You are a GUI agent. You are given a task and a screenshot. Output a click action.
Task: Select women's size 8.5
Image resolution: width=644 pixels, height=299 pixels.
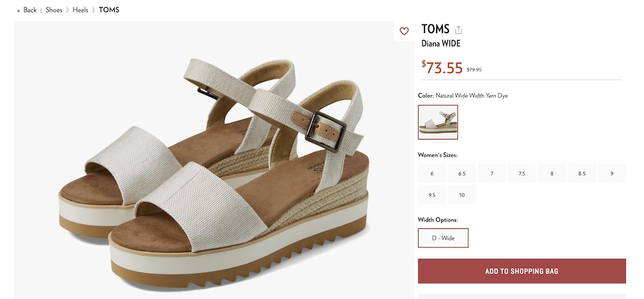[582, 174]
